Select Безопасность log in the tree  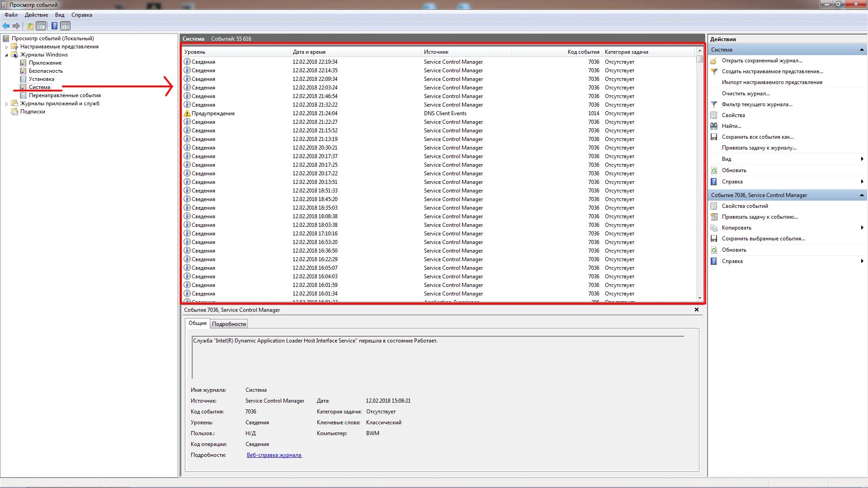click(x=46, y=71)
